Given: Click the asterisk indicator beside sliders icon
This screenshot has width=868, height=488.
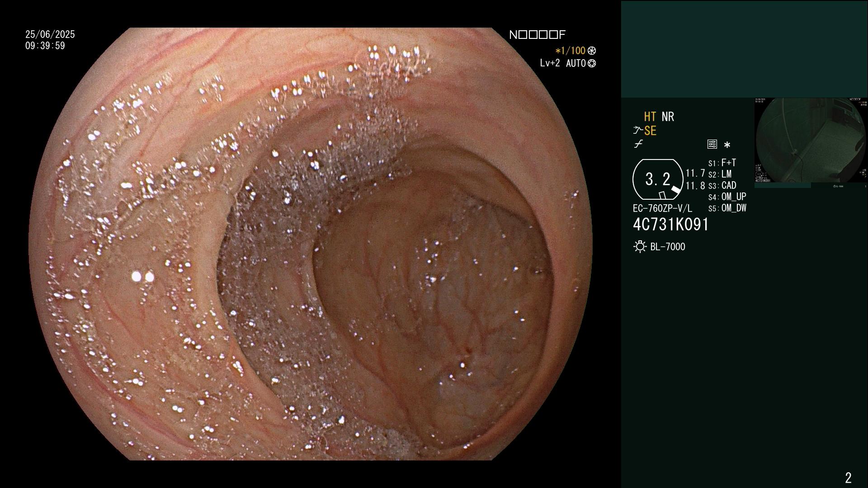Looking at the screenshot, I should [x=727, y=145].
